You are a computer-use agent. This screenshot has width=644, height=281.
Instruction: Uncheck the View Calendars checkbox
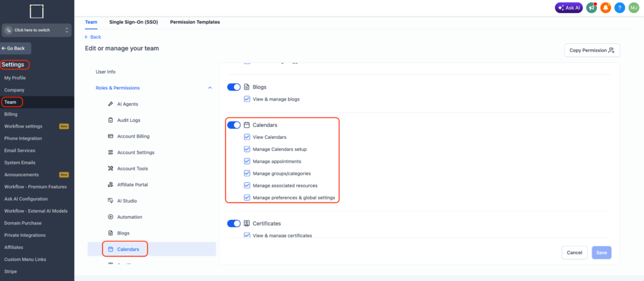(247, 137)
